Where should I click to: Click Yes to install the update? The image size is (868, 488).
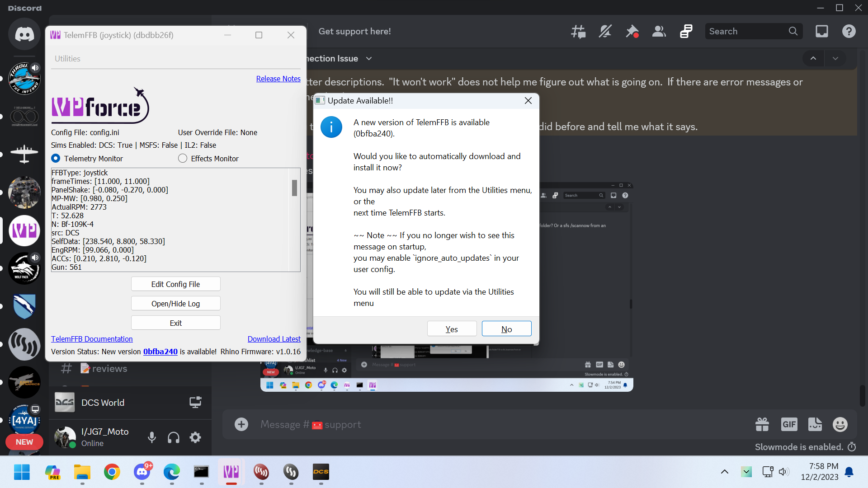[452, 329]
